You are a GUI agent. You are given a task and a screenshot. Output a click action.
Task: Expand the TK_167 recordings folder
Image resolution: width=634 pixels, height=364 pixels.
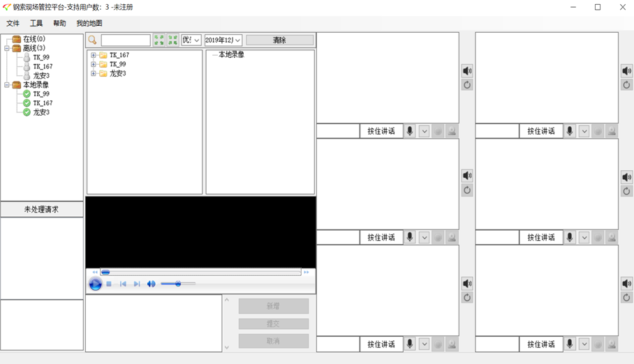94,55
